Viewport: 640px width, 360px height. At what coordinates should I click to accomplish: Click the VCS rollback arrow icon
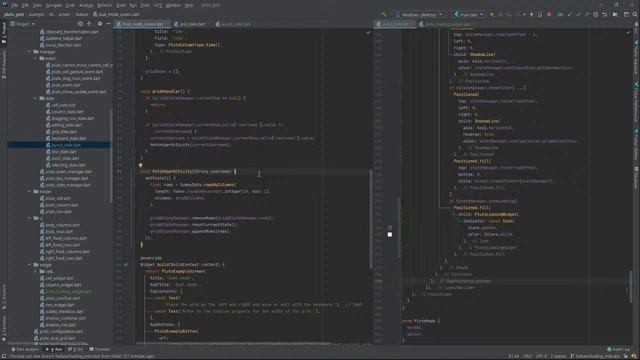click(x=604, y=14)
